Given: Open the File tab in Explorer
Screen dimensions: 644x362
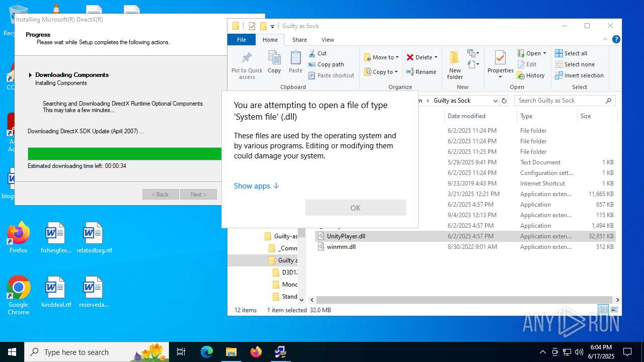Looking at the screenshot, I should tap(242, 40).
